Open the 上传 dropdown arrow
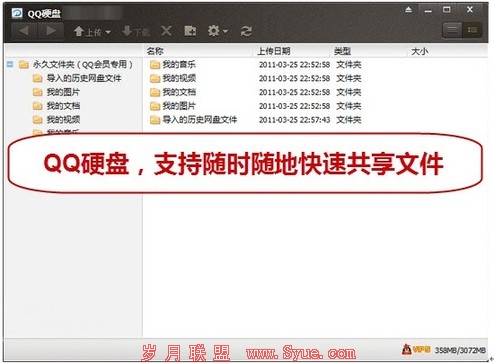The width and height of the screenshot is (494, 363). click(x=108, y=32)
